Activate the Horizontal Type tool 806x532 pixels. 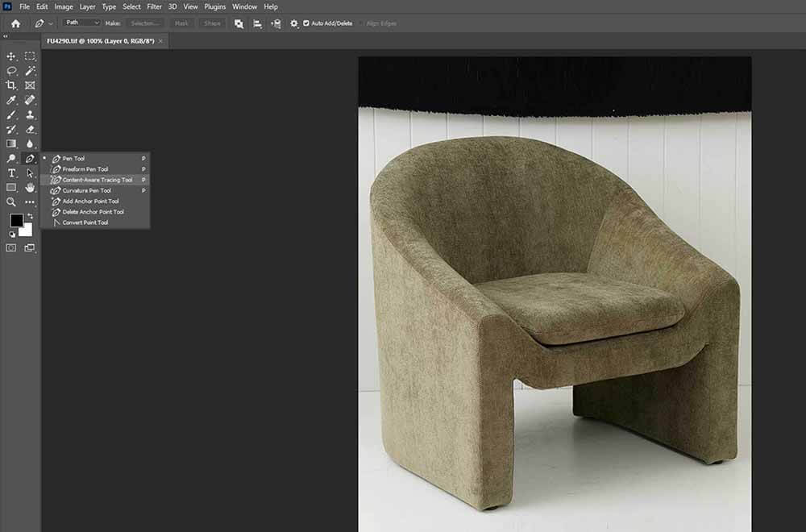[x=10, y=173]
